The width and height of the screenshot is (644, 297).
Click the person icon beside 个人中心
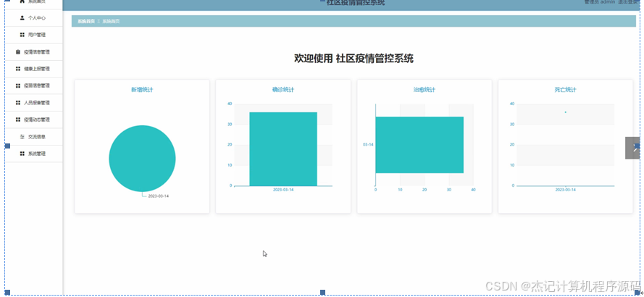click(x=22, y=18)
